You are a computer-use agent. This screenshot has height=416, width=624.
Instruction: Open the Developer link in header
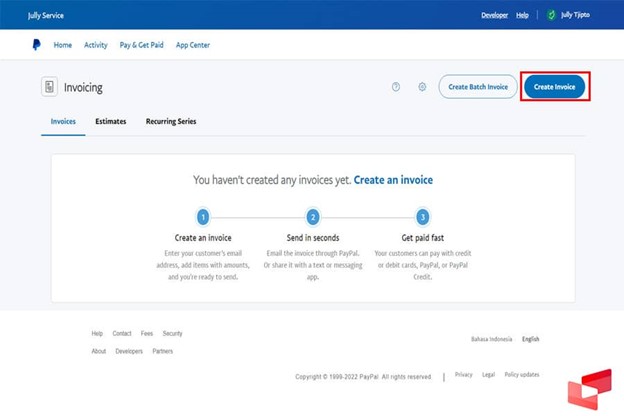(x=494, y=15)
